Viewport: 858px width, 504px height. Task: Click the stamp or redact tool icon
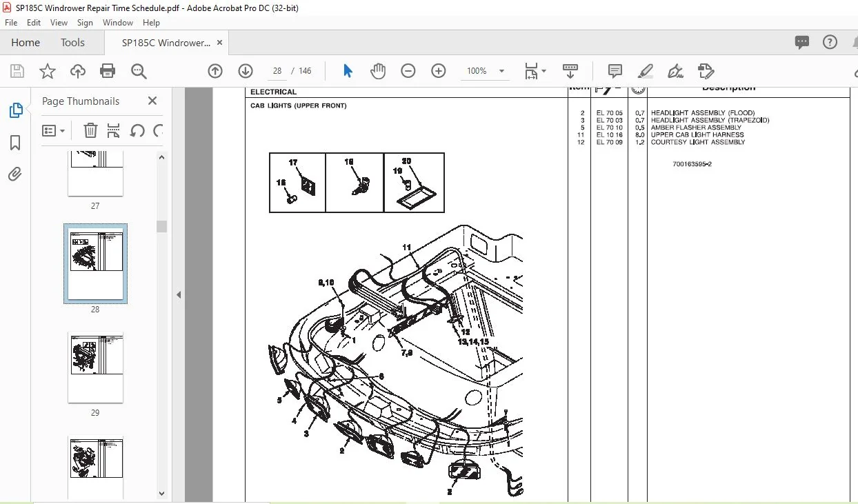coord(706,71)
